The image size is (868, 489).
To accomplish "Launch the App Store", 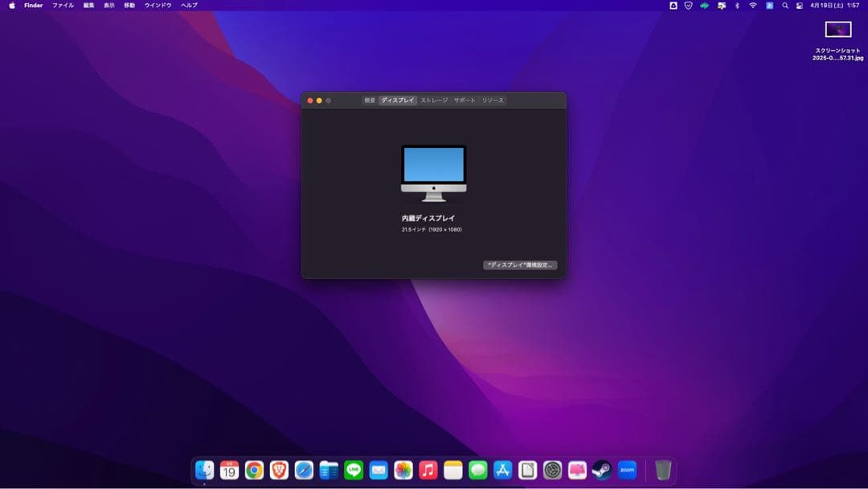I will [504, 469].
